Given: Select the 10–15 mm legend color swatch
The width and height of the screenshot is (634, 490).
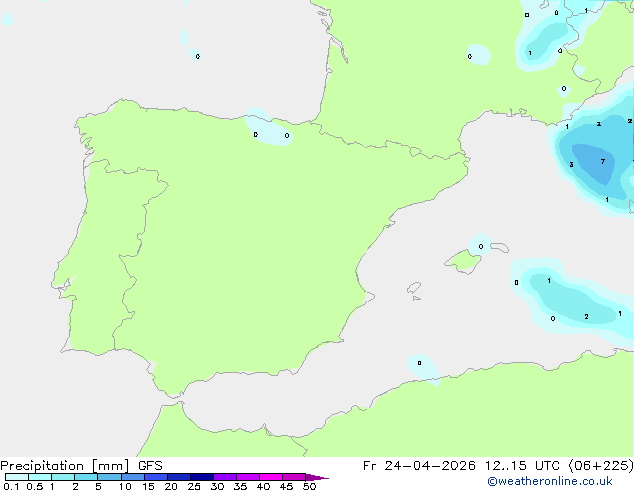Looking at the screenshot, I should (x=133, y=477).
